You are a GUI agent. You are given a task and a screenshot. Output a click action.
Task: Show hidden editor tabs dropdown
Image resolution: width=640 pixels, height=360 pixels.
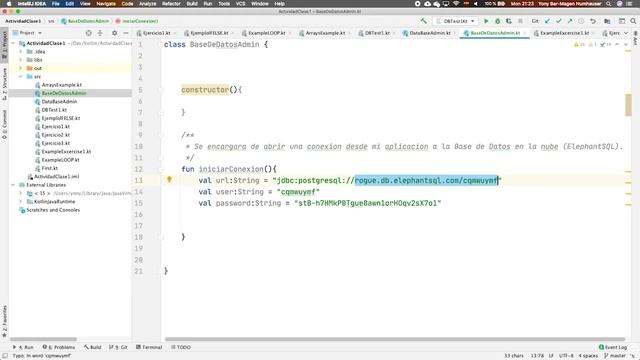[x=626, y=33]
